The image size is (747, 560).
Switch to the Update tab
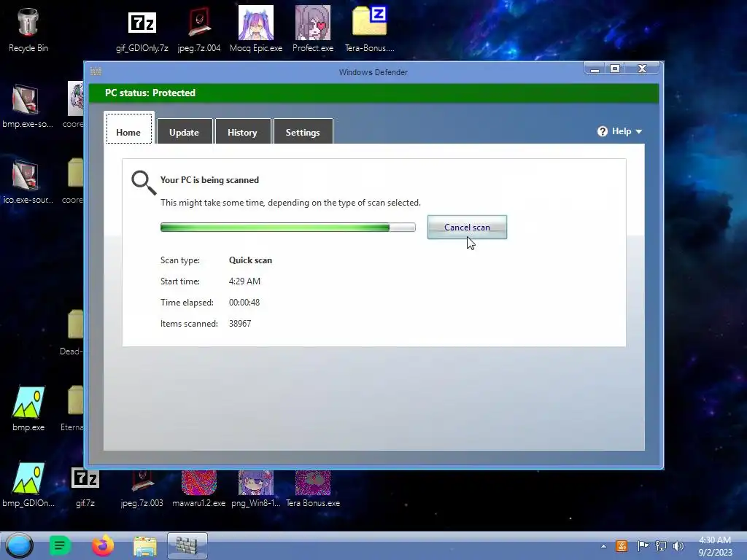184,132
